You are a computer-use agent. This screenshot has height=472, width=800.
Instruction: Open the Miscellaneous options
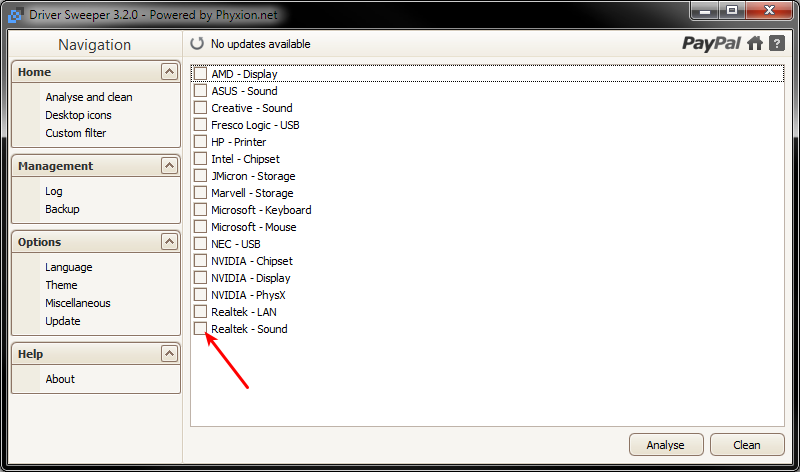point(78,303)
